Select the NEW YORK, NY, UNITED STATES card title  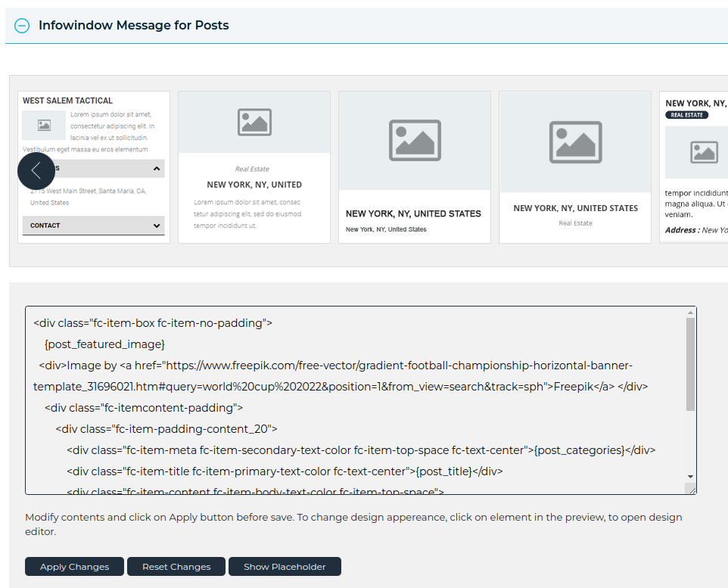[x=414, y=213]
